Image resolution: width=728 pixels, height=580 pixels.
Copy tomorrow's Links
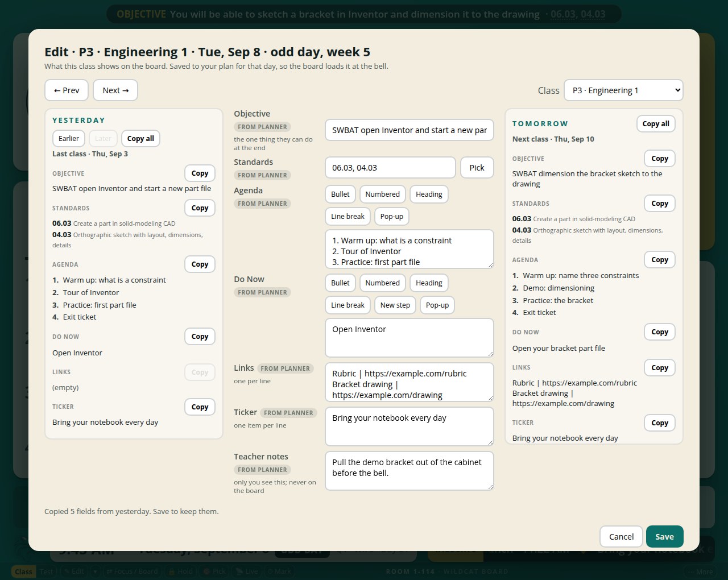pos(660,368)
